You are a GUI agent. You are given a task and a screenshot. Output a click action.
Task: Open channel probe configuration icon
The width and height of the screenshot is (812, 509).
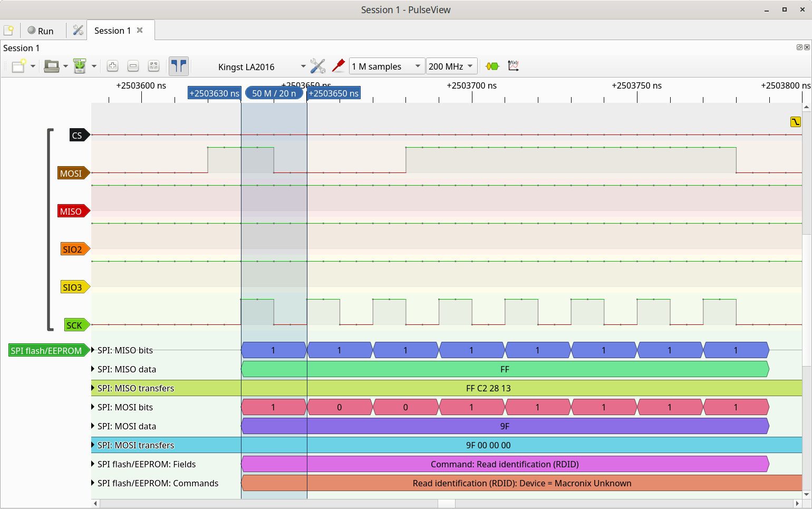(x=339, y=66)
